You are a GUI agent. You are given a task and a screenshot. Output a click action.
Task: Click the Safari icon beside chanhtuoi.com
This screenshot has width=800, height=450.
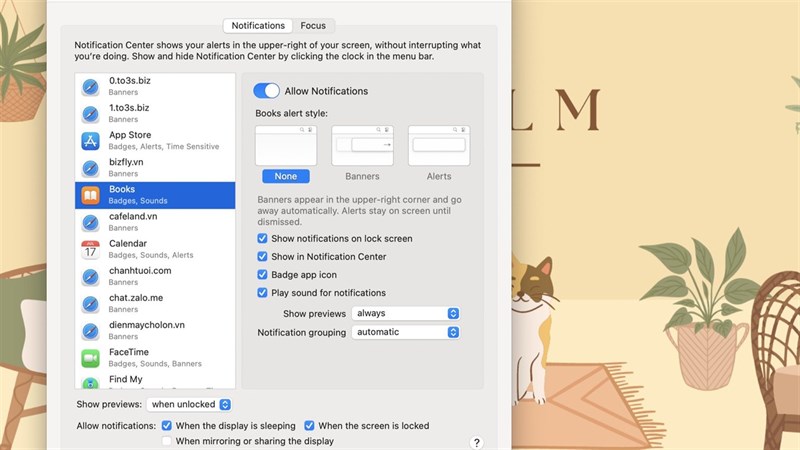pyautogui.click(x=90, y=277)
